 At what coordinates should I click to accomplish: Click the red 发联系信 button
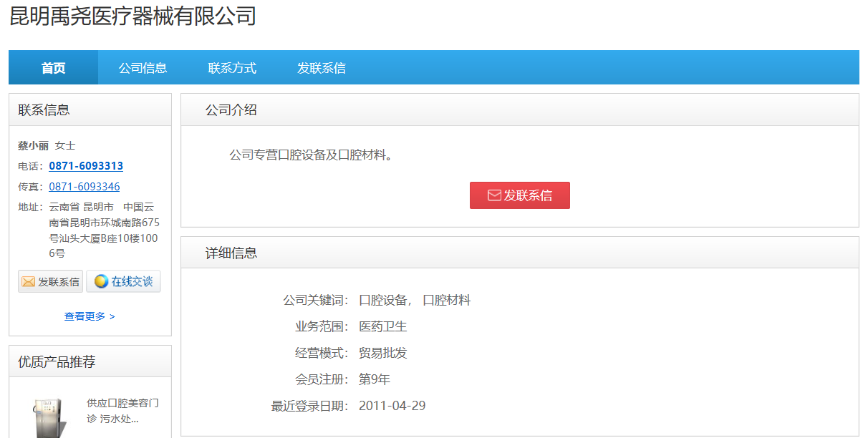pos(520,195)
